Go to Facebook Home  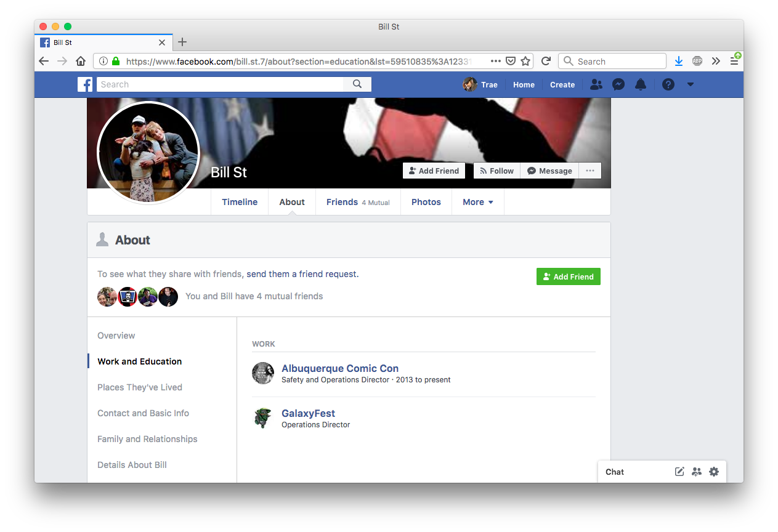[524, 85]
